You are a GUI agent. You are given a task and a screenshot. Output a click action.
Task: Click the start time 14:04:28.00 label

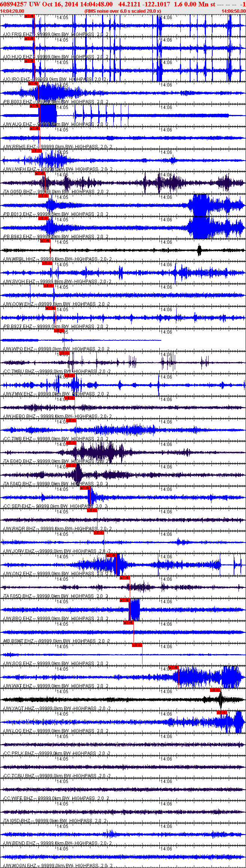click(12, 11)
